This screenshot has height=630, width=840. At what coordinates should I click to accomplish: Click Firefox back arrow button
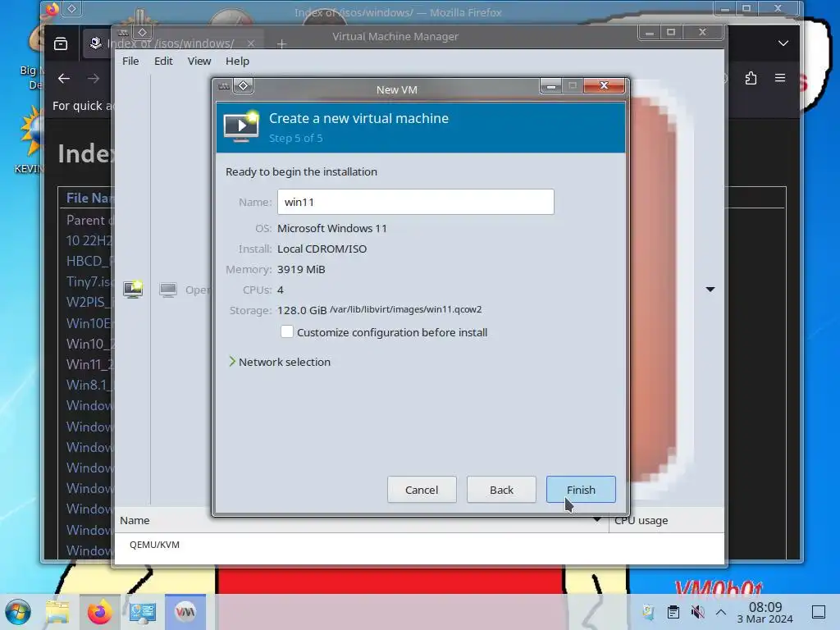tap(64, 79)
